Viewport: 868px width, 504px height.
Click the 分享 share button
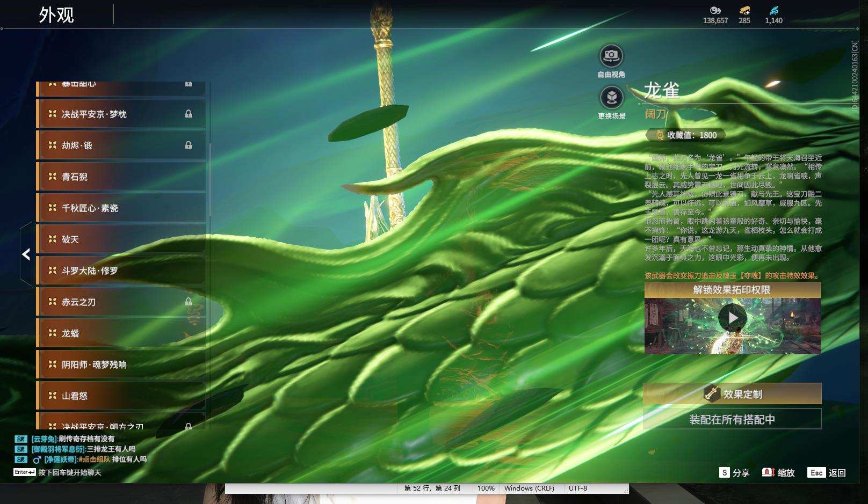pyautogui.click(x=734, y=473)
